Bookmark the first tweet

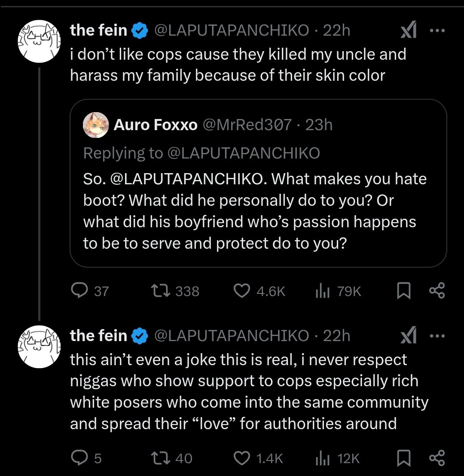click(x=404, y=290)
